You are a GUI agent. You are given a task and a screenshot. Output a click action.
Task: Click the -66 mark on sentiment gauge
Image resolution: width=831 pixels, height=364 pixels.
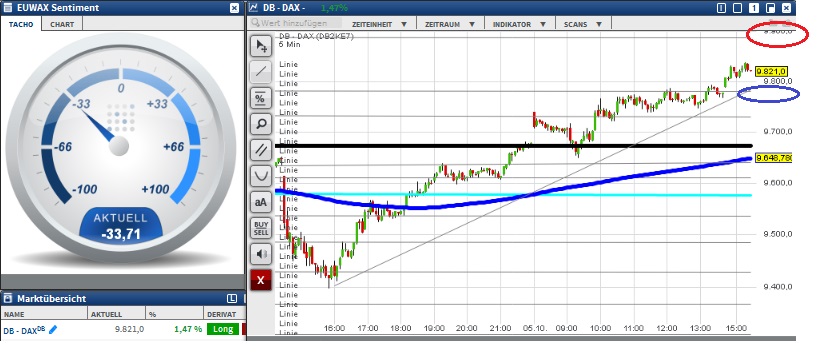pos(63,147)
